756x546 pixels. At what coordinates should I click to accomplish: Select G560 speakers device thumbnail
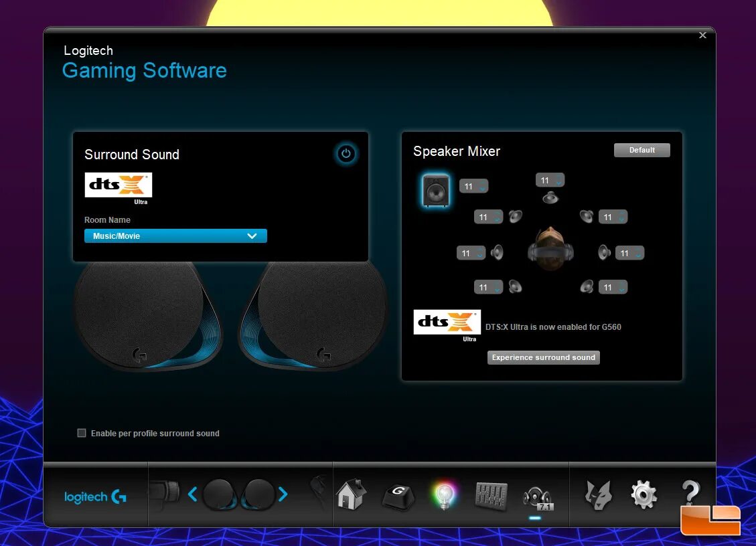click(238, 494)
